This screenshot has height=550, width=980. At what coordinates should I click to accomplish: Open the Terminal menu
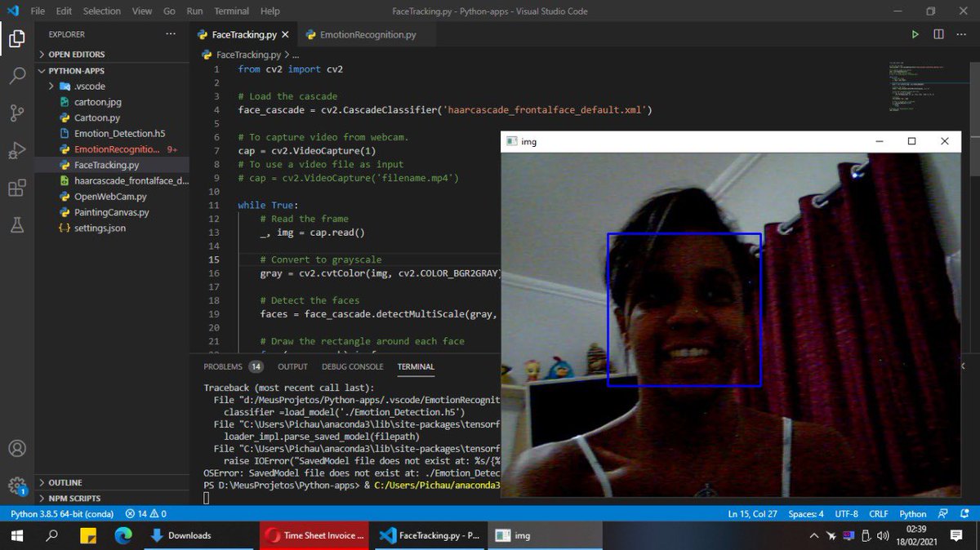point(232,11)
